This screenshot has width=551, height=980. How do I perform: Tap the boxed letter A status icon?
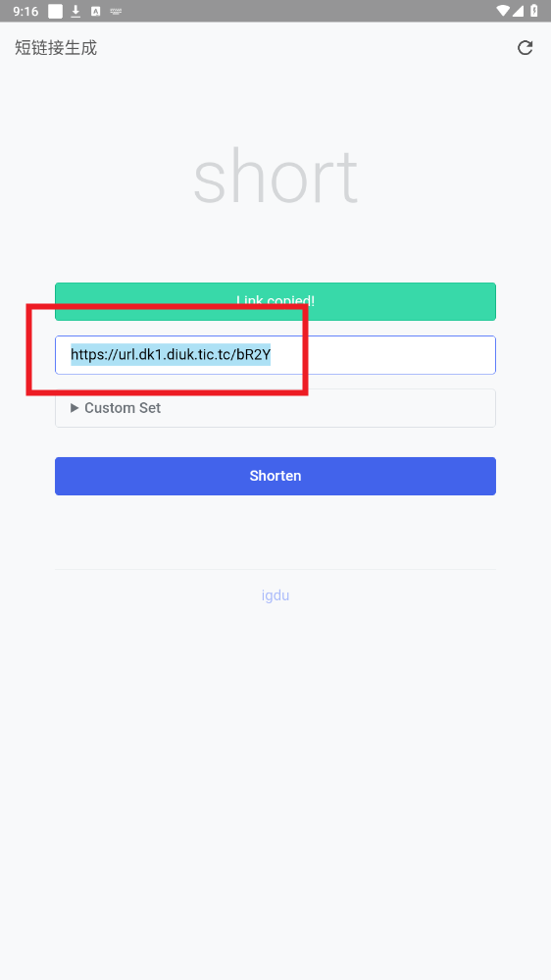(95, 11)
